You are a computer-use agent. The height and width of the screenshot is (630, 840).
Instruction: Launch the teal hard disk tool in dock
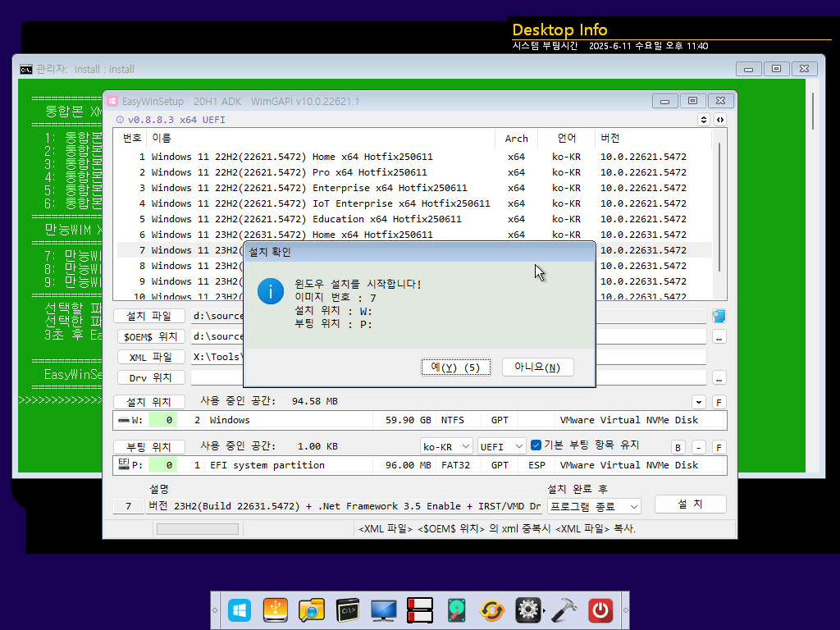click(456, 610)
